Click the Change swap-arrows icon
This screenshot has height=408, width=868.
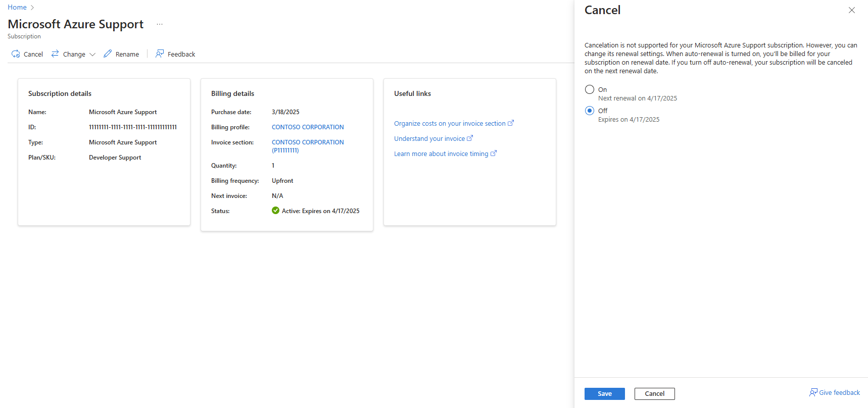click(x=55, y=54)
